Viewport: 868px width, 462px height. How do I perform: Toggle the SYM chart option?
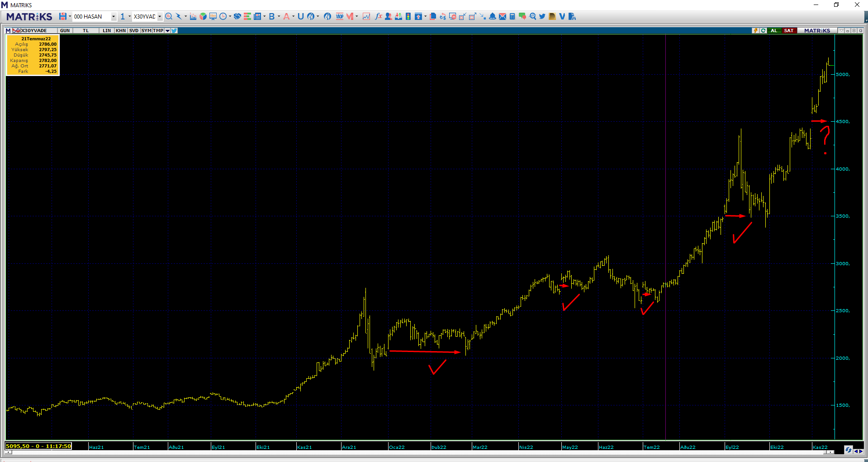(x=146, y=31)
